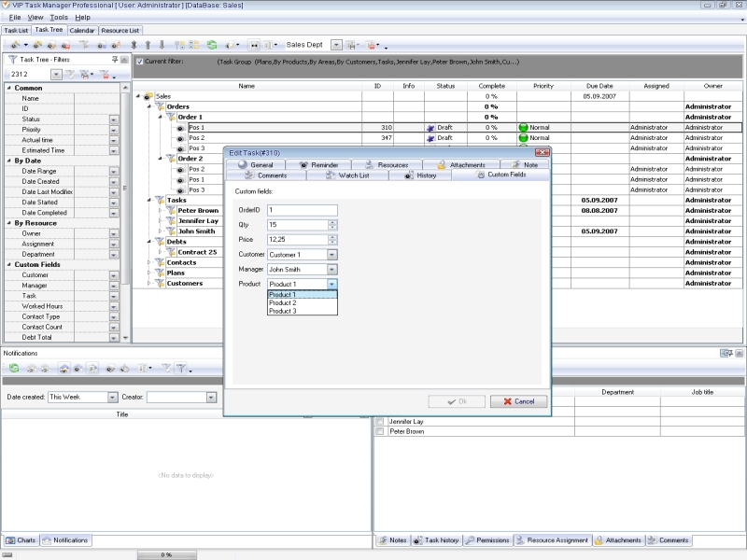Collapse the Orders tree node
The image size is (747, 560).
point(150,106)
